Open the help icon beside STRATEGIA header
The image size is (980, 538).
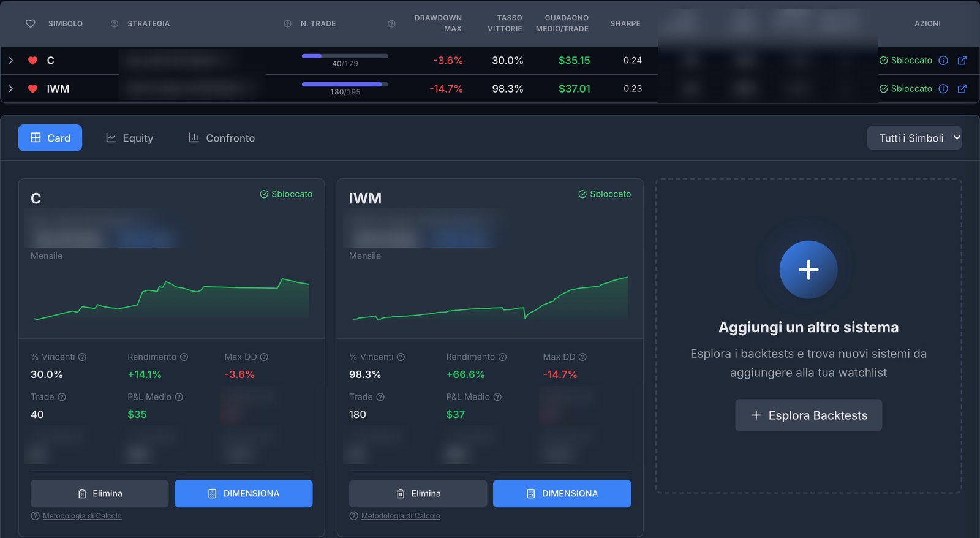coord(115,23)
